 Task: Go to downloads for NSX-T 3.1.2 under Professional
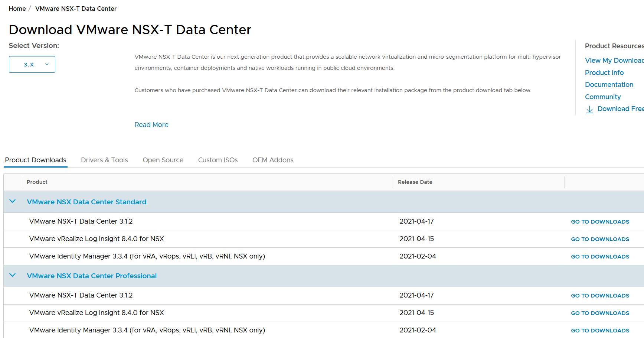[600, 296]
